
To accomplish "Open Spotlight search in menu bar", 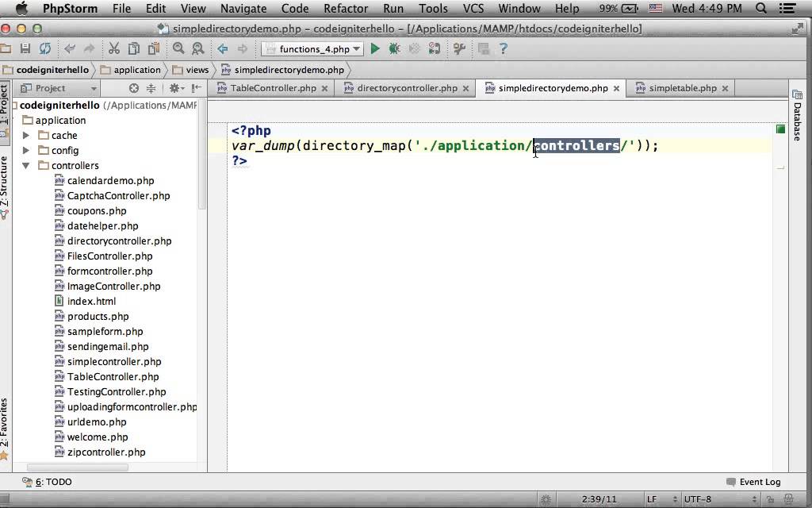I will tap(760, 8).
